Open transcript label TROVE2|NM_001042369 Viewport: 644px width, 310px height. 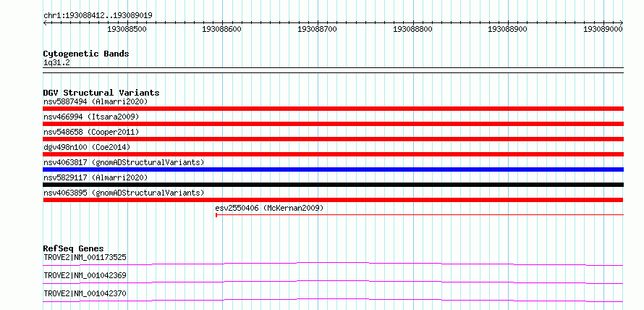pyautogui.click(x=85, y=275)
